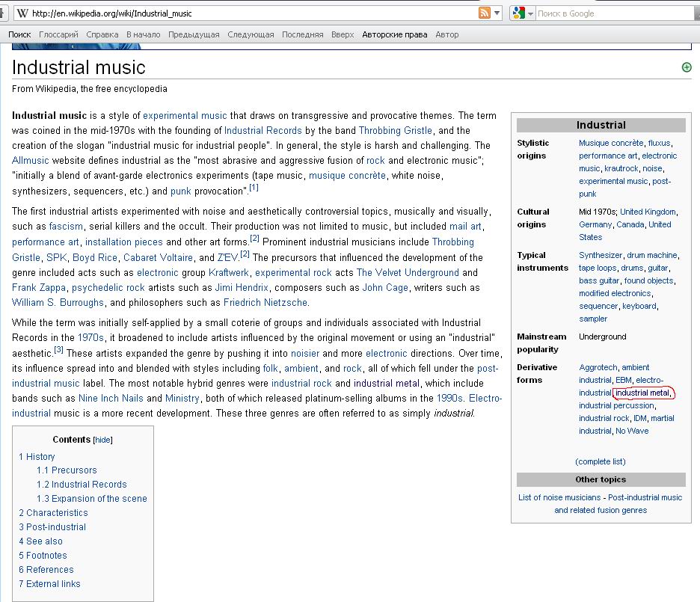
Task: Select the В начало navigation item
Action: (144, 34)
